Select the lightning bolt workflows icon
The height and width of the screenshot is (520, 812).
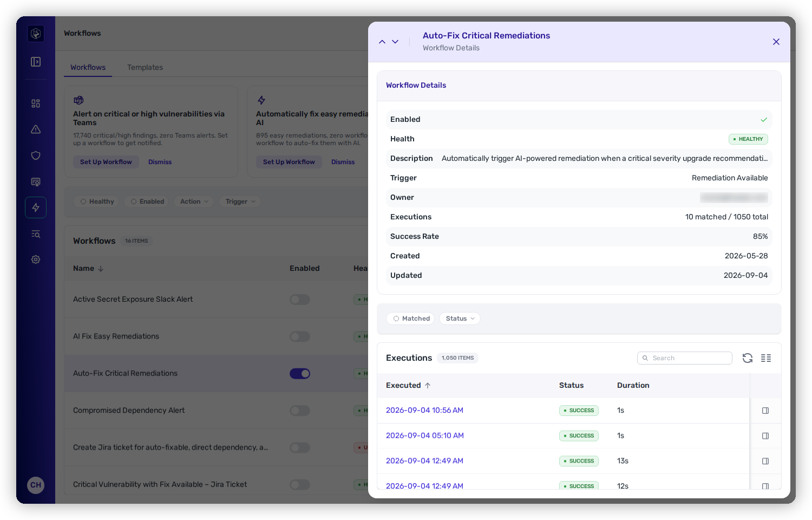pos(36,207)
